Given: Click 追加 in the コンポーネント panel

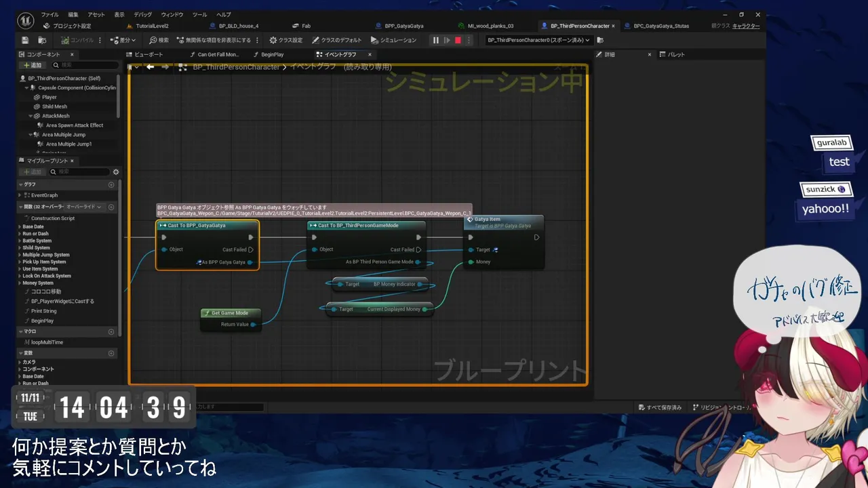Looking at the screenshot, I should pyautogui.click(x=33, y=65).
